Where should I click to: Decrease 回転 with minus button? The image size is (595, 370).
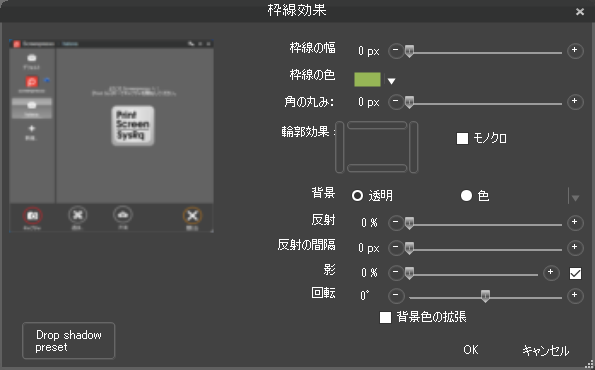click(x=396, y=296)
